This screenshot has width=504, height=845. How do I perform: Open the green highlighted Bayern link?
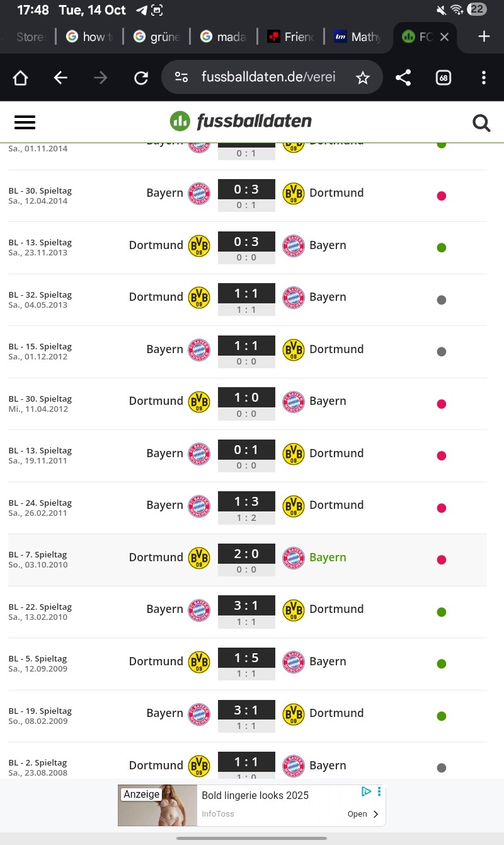pos(328,557)
